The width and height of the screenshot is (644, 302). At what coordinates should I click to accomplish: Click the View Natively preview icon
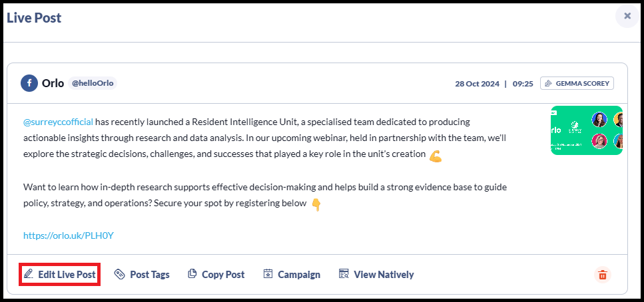click(x=344, y=273)
